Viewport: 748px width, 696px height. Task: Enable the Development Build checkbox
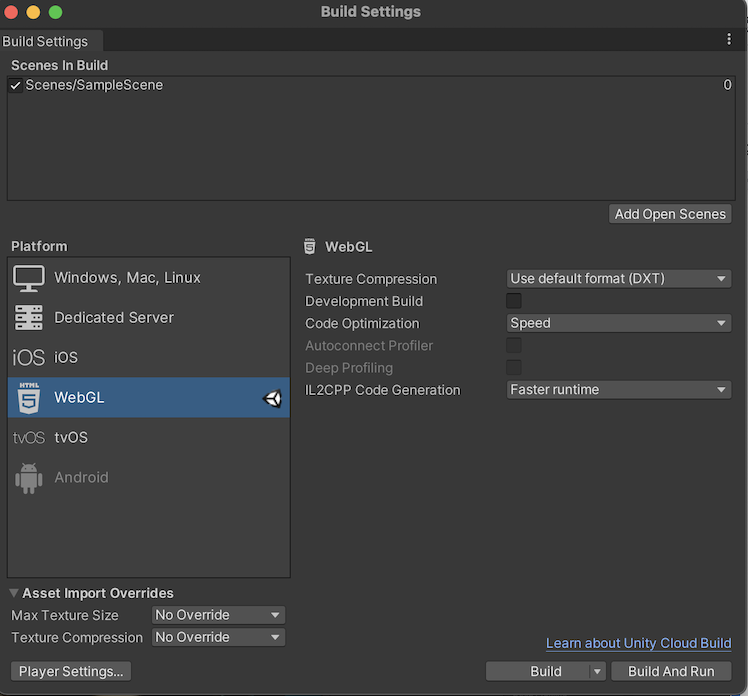coord(514,301)
